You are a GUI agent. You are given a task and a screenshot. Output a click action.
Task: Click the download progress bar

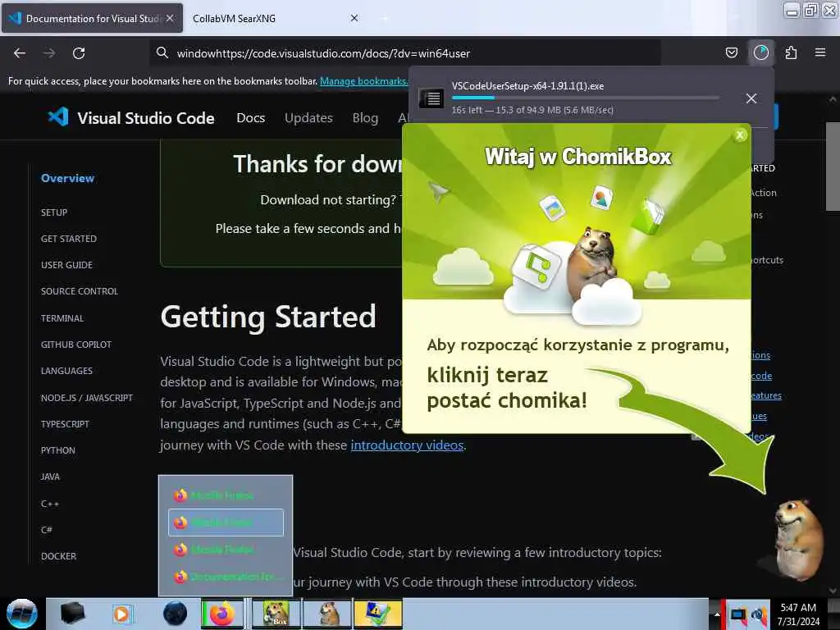pos(585,98)
